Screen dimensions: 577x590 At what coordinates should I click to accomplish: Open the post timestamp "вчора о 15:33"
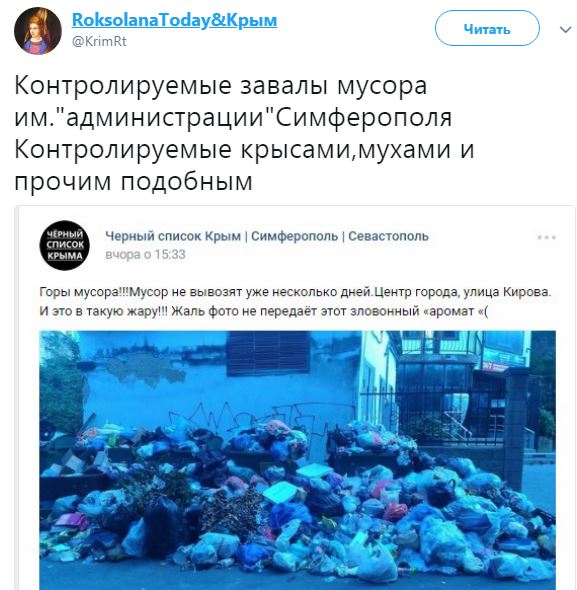click(x=145, y=254)
